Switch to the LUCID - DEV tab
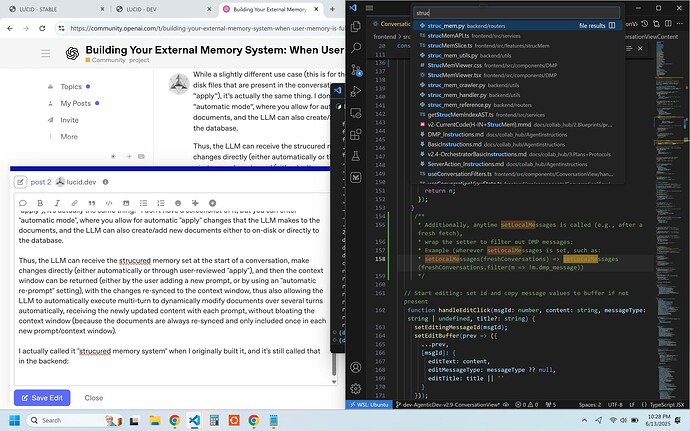This screenshot has height=431, width=690. 162,9
